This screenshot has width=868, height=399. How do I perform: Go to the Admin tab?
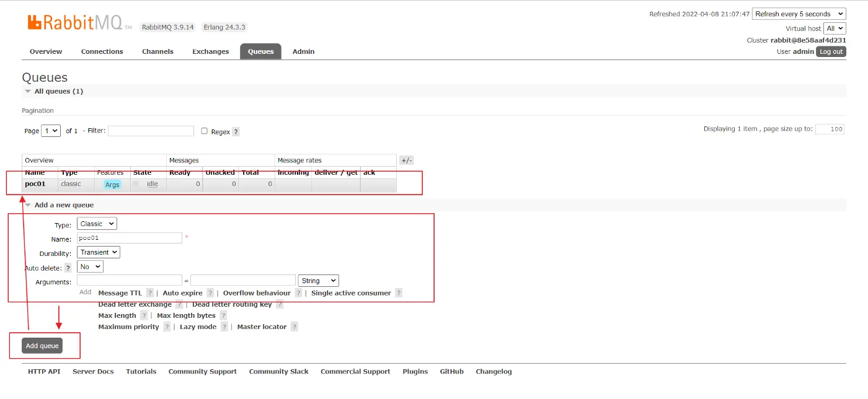tap(304, 51)
